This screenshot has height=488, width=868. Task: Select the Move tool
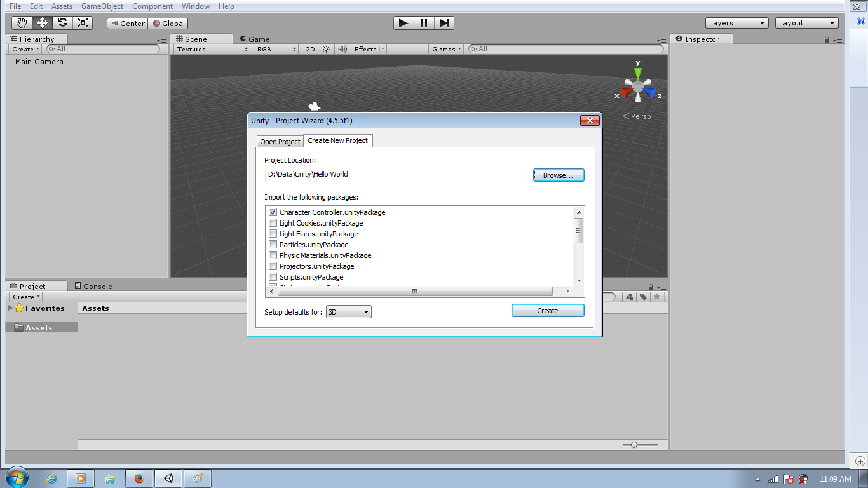[x=42, y=22]
